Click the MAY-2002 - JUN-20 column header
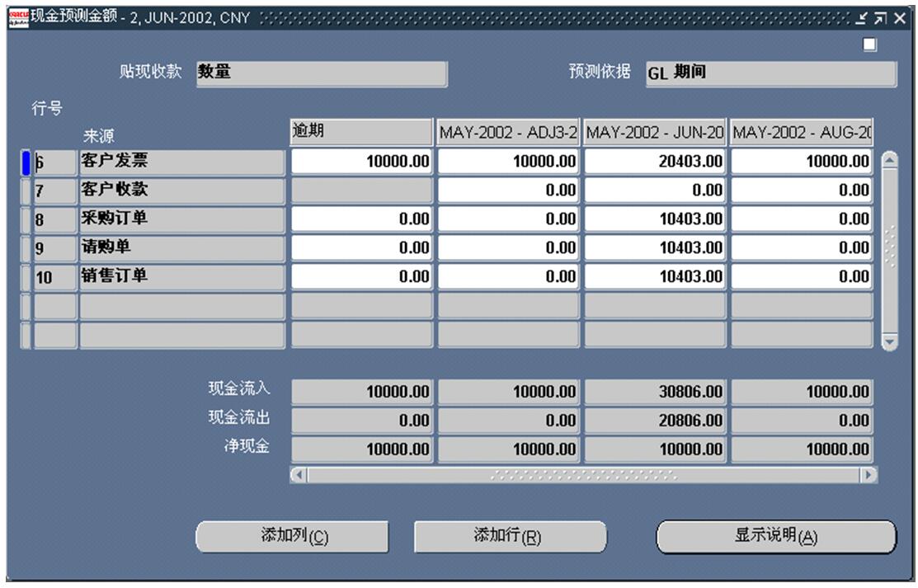The image size is (918, 588). (x=655, y=132)
